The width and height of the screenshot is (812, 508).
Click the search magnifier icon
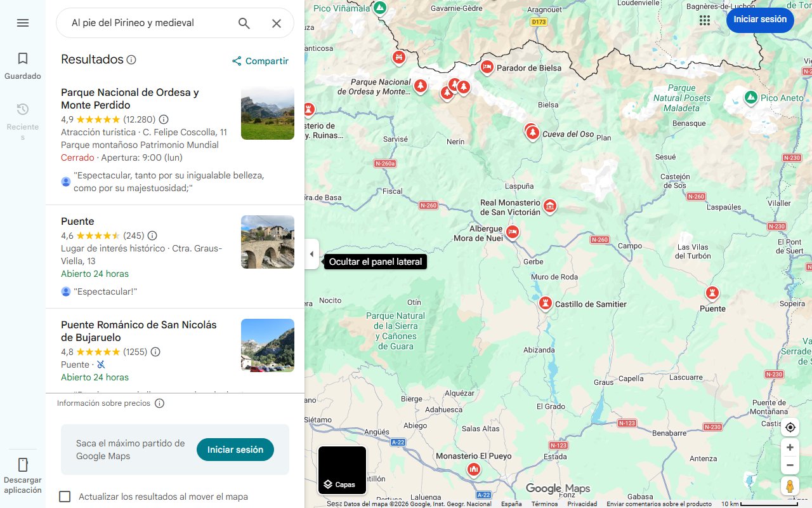(244, 23)
